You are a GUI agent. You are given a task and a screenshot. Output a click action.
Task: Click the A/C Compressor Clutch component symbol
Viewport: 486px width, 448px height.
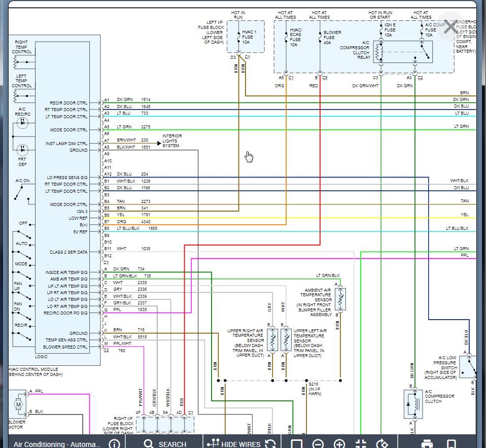pos(412,404)
